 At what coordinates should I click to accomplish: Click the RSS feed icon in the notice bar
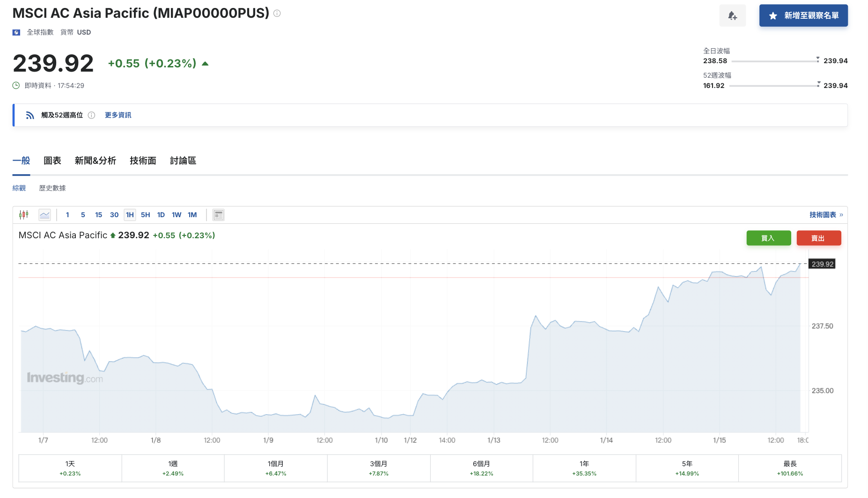coord(30,115)
